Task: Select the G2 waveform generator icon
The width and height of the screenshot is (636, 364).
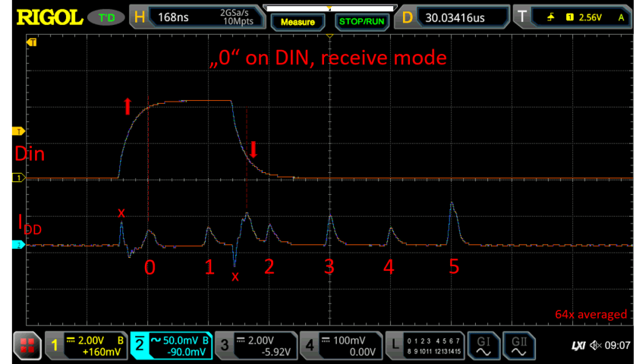Action: tap(518, 347)
